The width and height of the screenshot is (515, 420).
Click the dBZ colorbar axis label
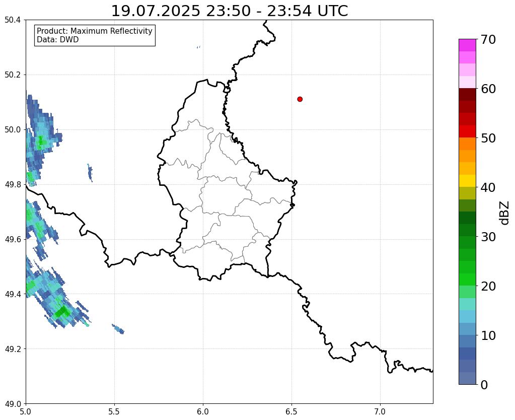tap(505, 213)
